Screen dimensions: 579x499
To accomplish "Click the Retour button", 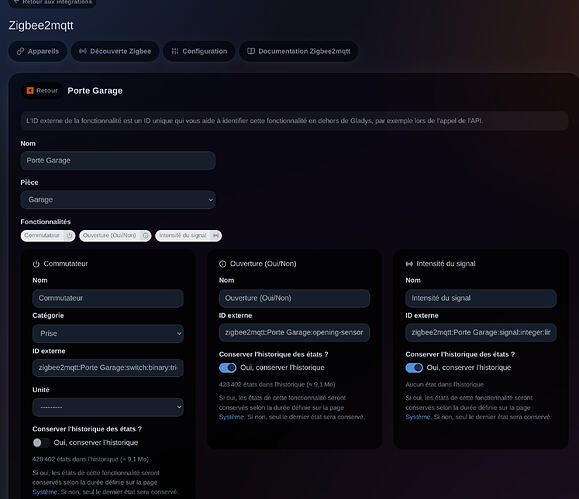I will point(42,90).
